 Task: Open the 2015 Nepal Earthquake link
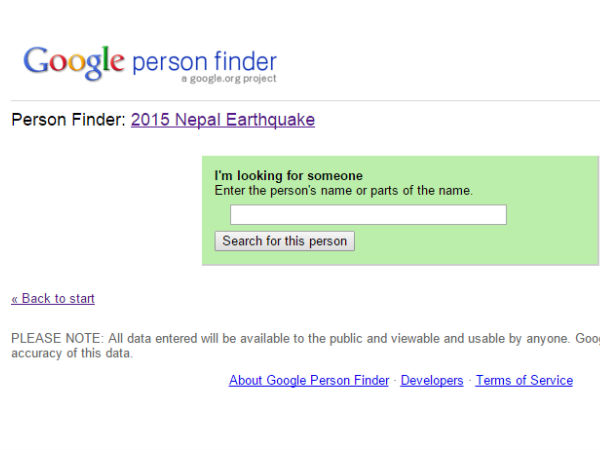tap(223, 120)
